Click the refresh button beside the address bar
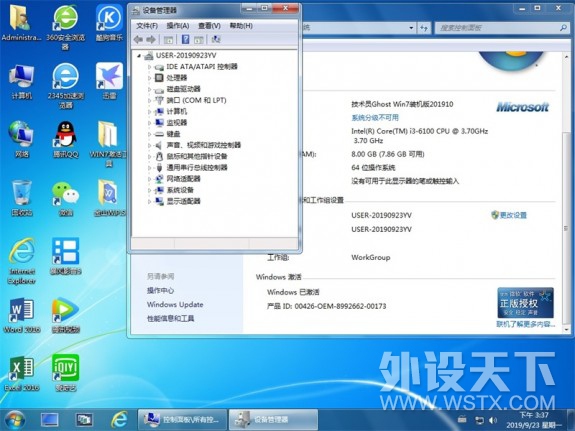The height and width of the screenshot is (431, 575). tap(424, 28)
